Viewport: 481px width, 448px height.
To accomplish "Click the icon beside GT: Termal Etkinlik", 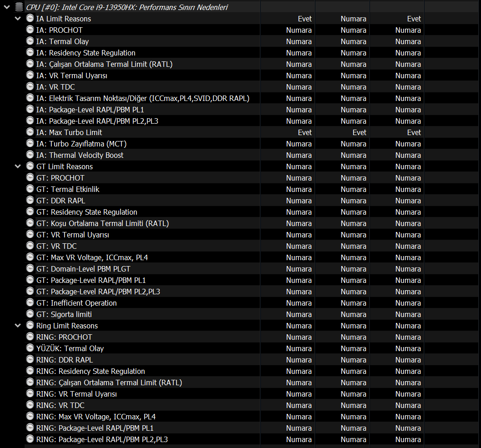I will point(30,189).
